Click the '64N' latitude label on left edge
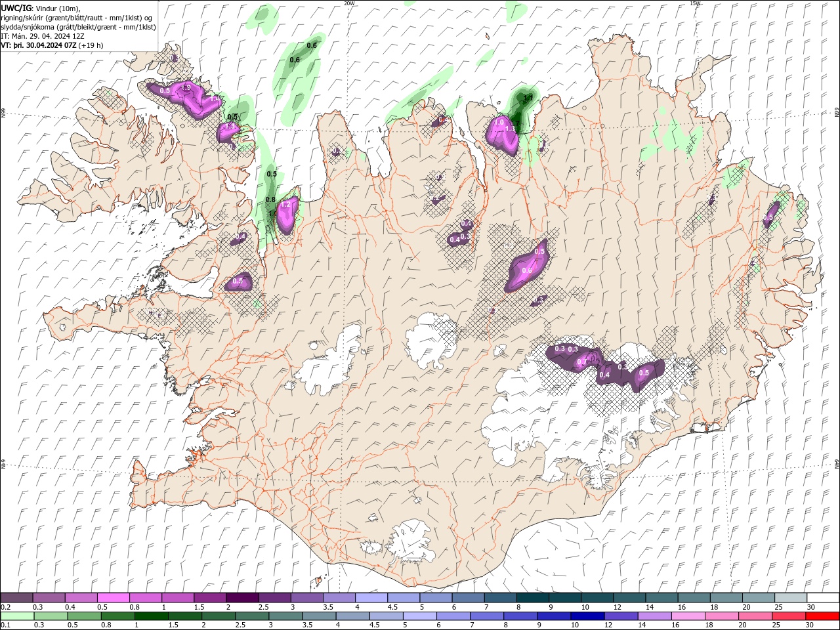The height and width of the screenshot is (630, 840). pos(3,464)
